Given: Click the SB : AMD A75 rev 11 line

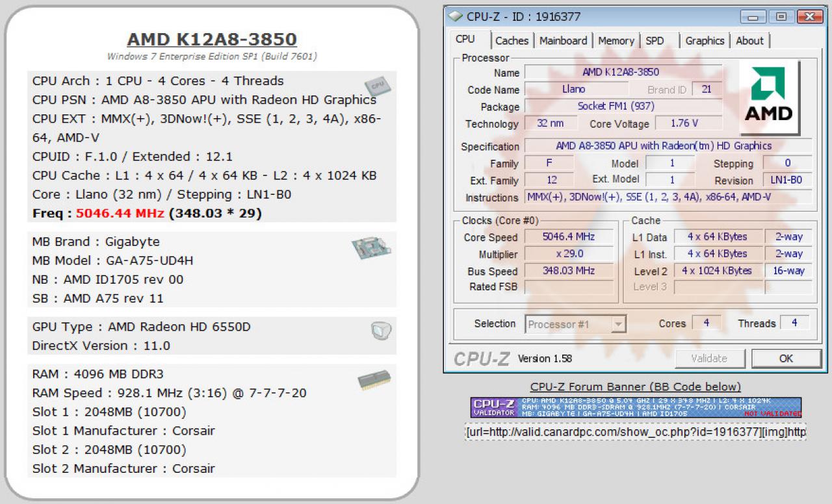Looking at the screenshot, I should [97, 298].
